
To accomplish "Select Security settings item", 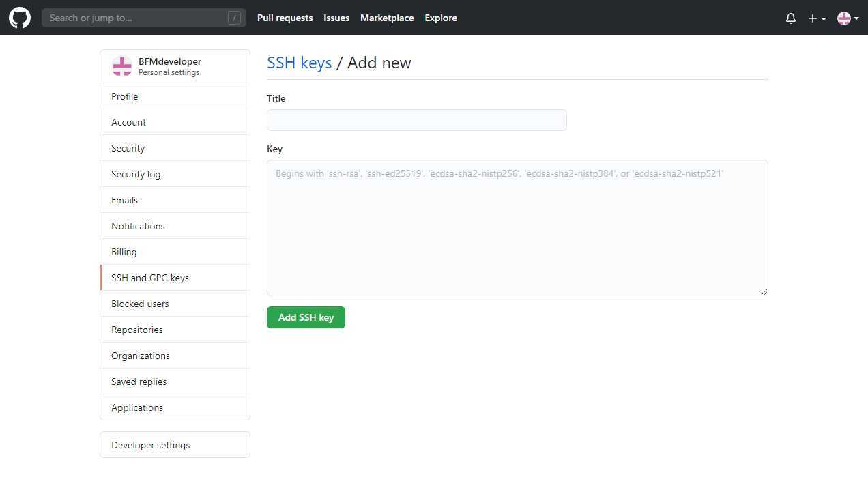I will (x=175, y=148).
